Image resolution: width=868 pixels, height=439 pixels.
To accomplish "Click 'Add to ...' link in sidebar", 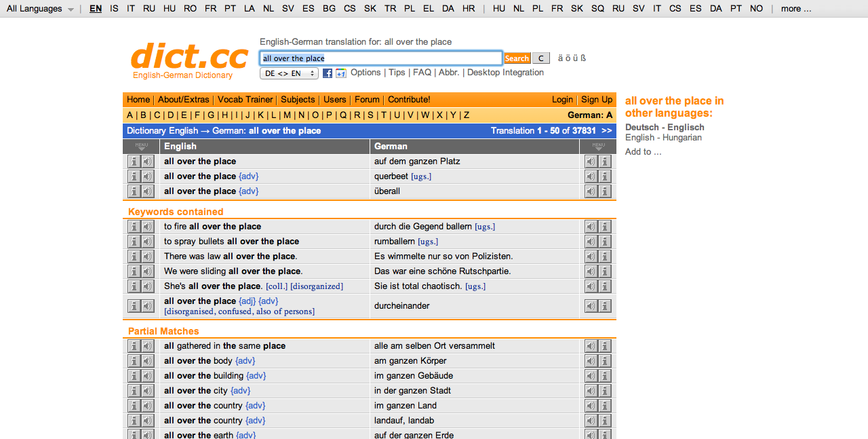I will click(x=643, y=152).
